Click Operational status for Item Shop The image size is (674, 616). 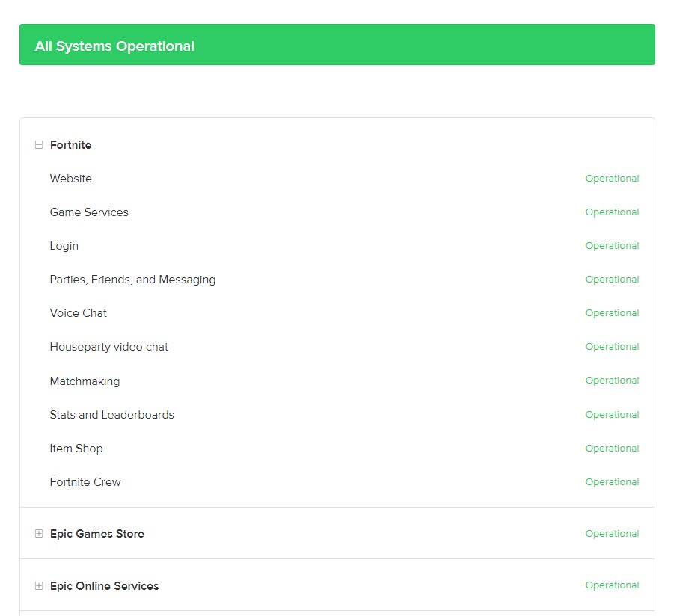pos(612,449)
